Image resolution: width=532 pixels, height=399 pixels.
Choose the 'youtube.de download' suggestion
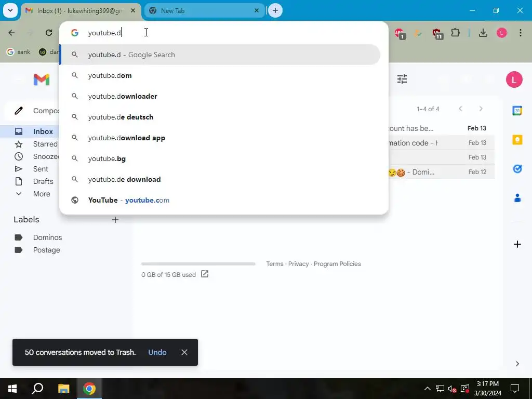(x=220, y=179)
